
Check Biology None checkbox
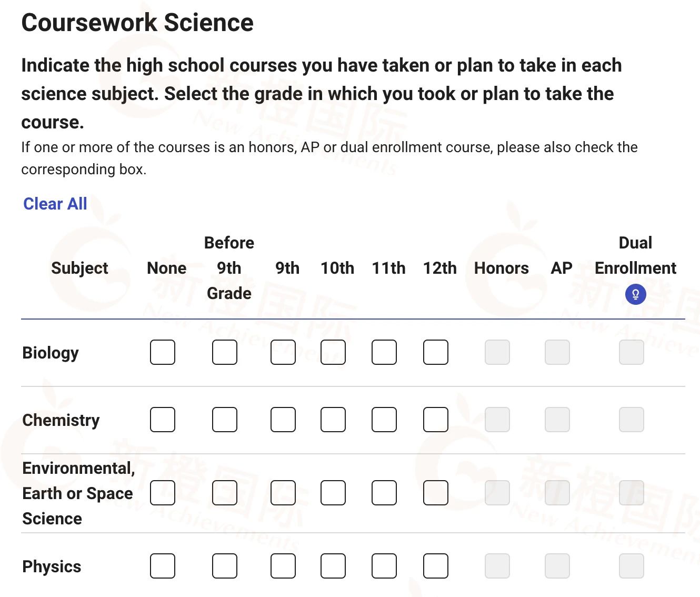(163, 352)
